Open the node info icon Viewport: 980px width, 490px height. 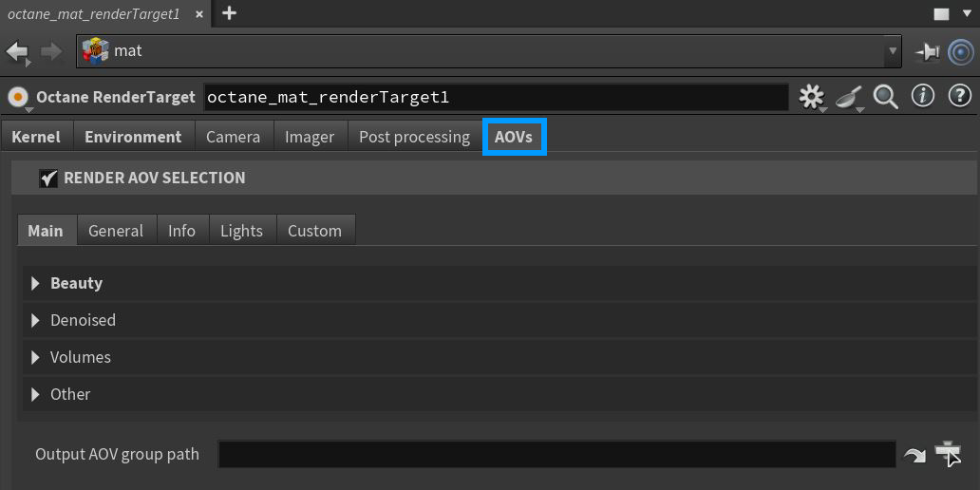click(x=923, y=97)
